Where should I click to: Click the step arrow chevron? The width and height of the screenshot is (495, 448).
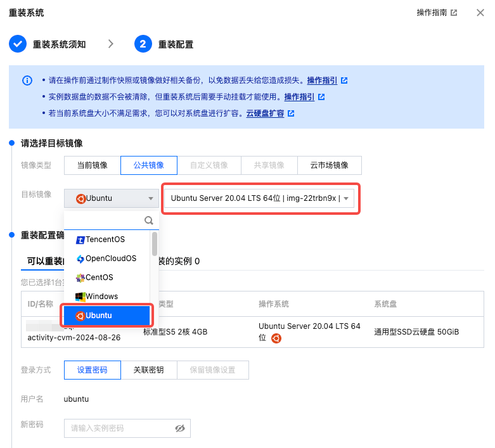[111, 44]
